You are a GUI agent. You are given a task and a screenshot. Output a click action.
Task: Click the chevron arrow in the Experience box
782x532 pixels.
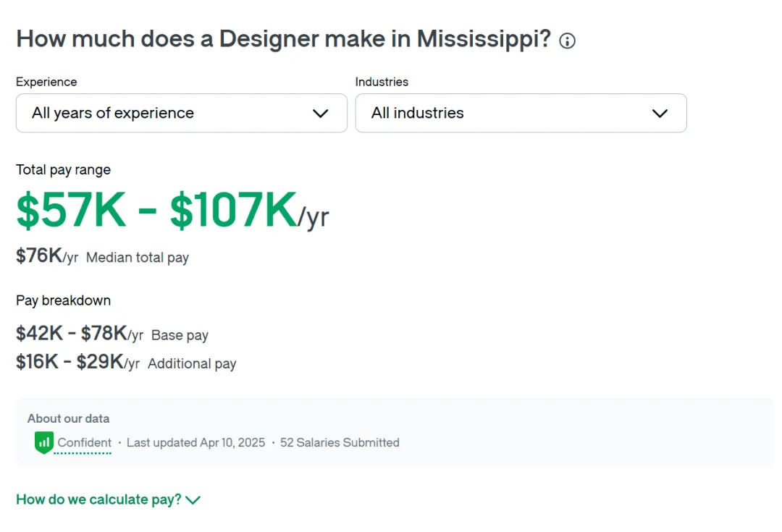(320, 114)
